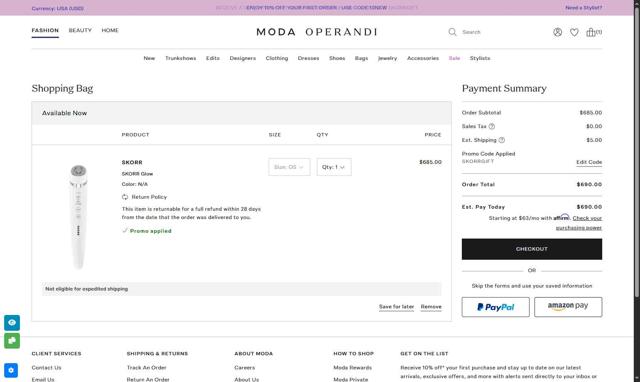Click the search magnifier icon
Screen dimensions: 640x382
(452, 32)
